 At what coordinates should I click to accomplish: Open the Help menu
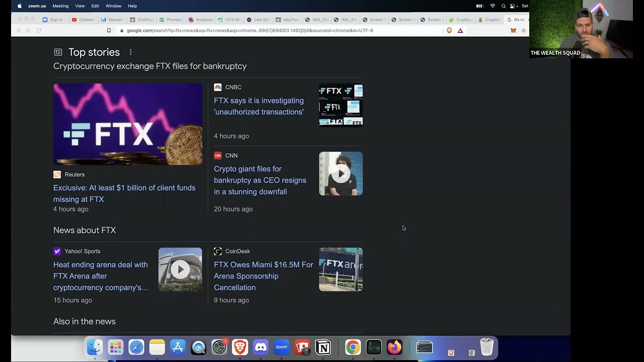[x=132, y=6]
